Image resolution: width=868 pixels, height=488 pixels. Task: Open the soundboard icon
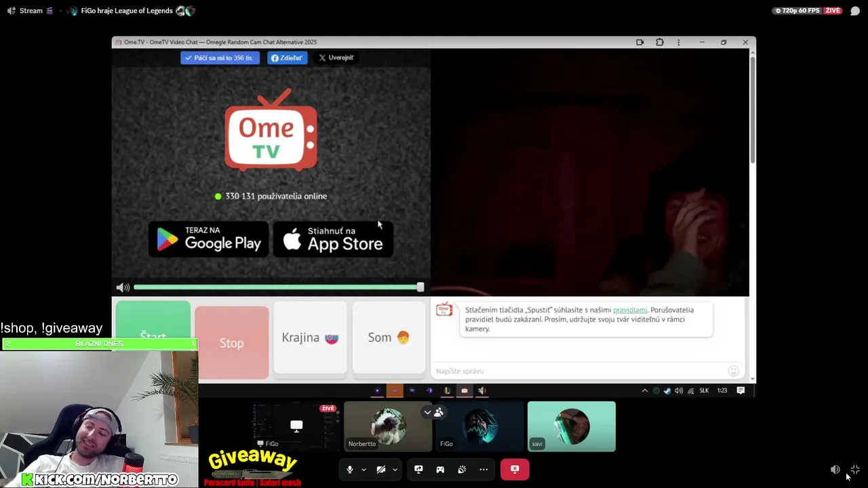(462, 469)
